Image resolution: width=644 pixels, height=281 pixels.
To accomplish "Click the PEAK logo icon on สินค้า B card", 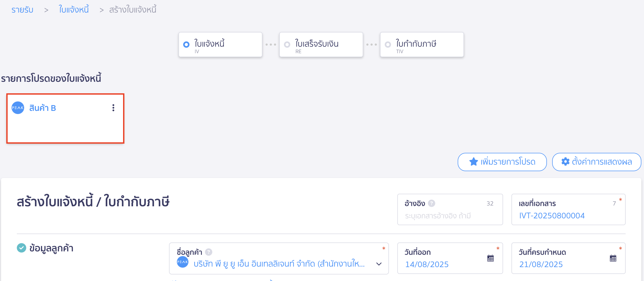I will click(x=18, y=108).
